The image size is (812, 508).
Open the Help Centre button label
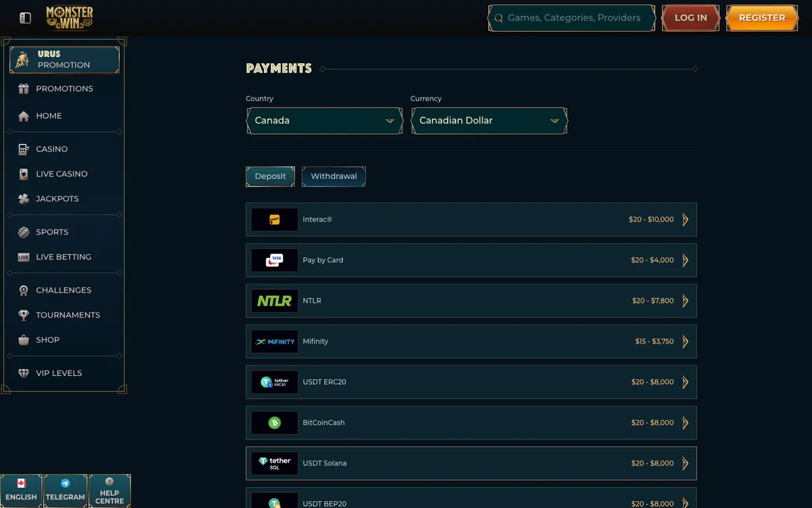point(110,497)
